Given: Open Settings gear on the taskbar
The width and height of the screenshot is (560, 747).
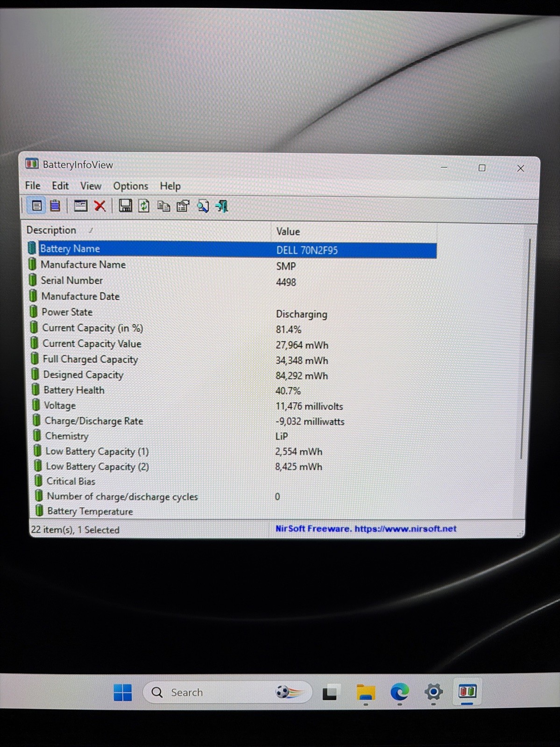Looking at the screenshot, I should [433, 692].
